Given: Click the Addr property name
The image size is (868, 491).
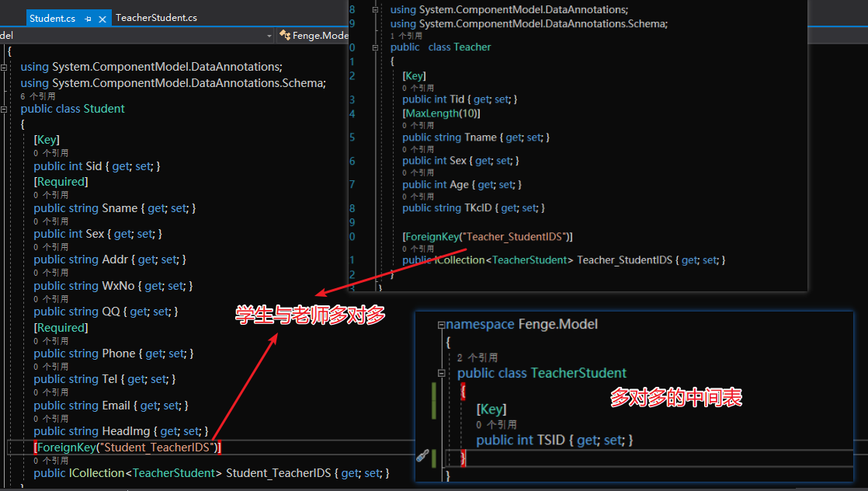Looking at the screenshot, I should pyautogui.click(x=115, y=259).
